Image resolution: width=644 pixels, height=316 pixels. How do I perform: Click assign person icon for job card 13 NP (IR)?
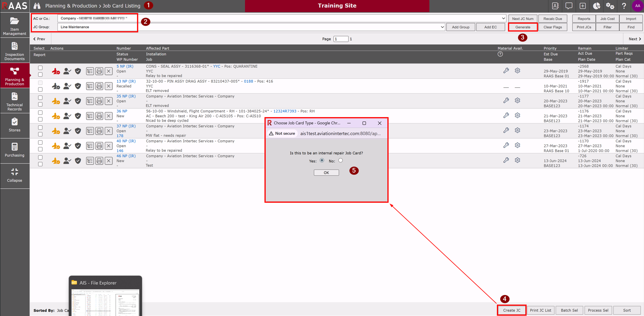pyautogui.click(x=67, y=86)
